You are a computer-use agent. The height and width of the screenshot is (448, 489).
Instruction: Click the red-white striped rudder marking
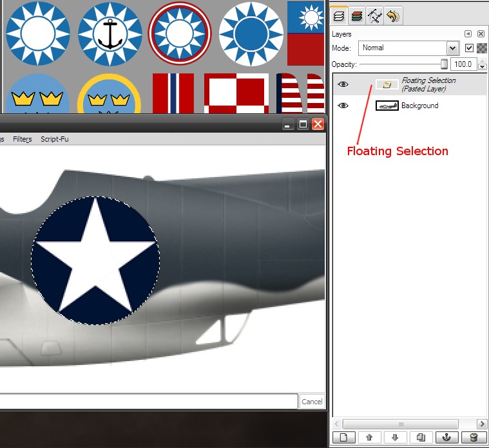pyautogui.click(x=300, y=93)
